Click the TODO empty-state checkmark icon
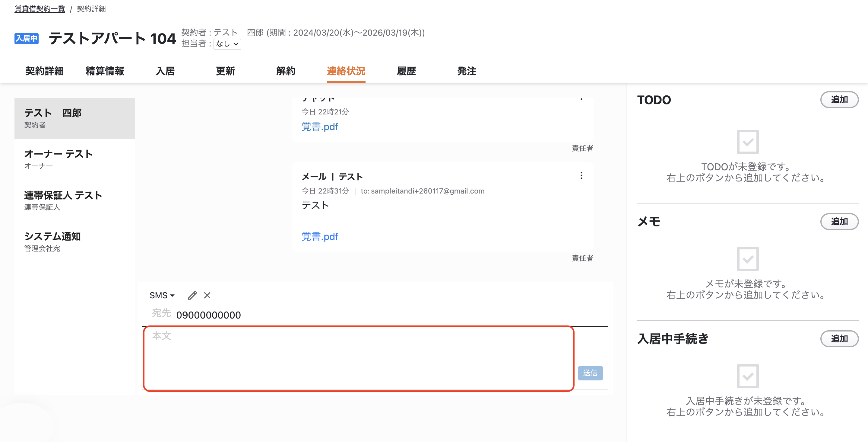This screenshot has width=868, height=442. pyautogui.click(x=748, y=142)
